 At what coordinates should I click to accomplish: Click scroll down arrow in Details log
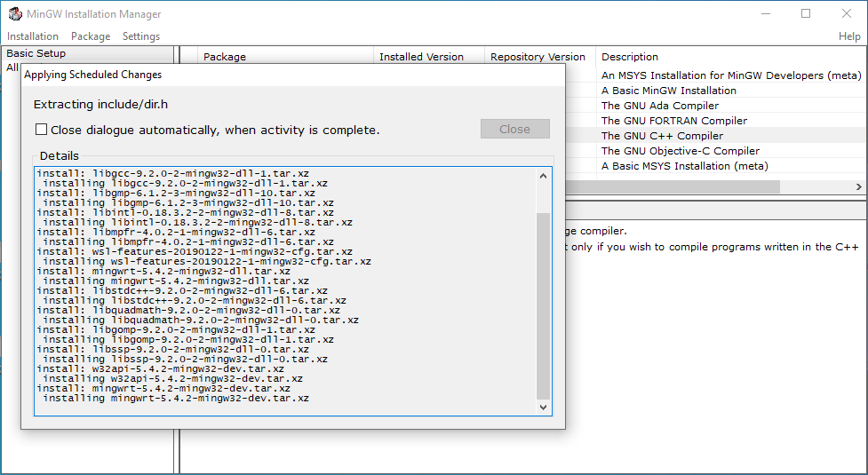click(543, 407)
